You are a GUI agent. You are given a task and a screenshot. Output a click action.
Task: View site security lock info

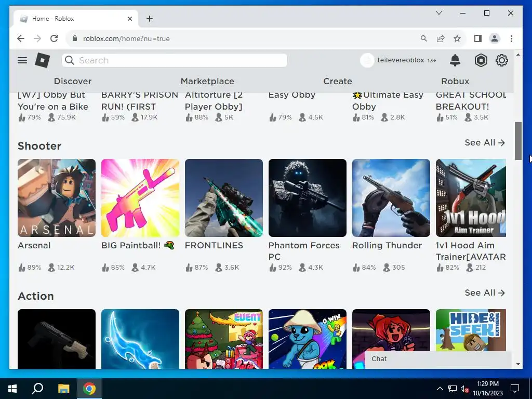click(75, 38)
